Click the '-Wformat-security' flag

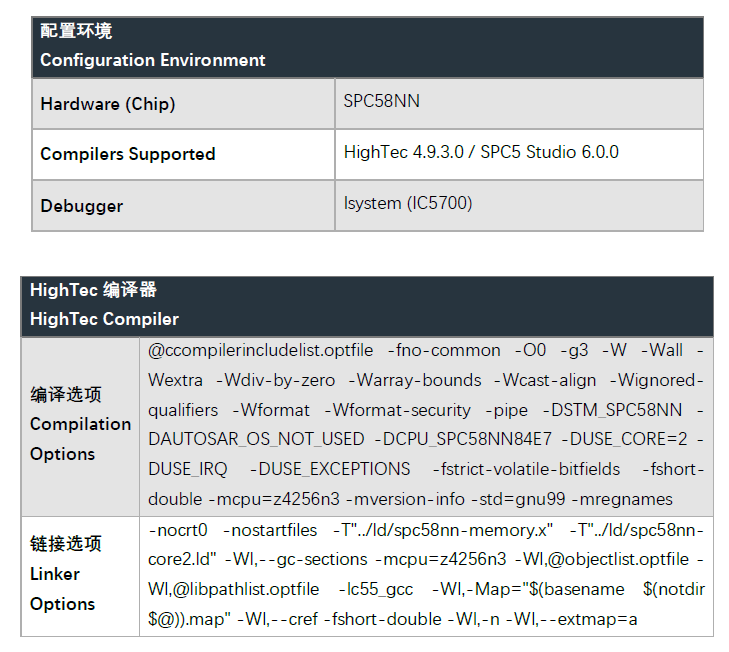(398, 410)
